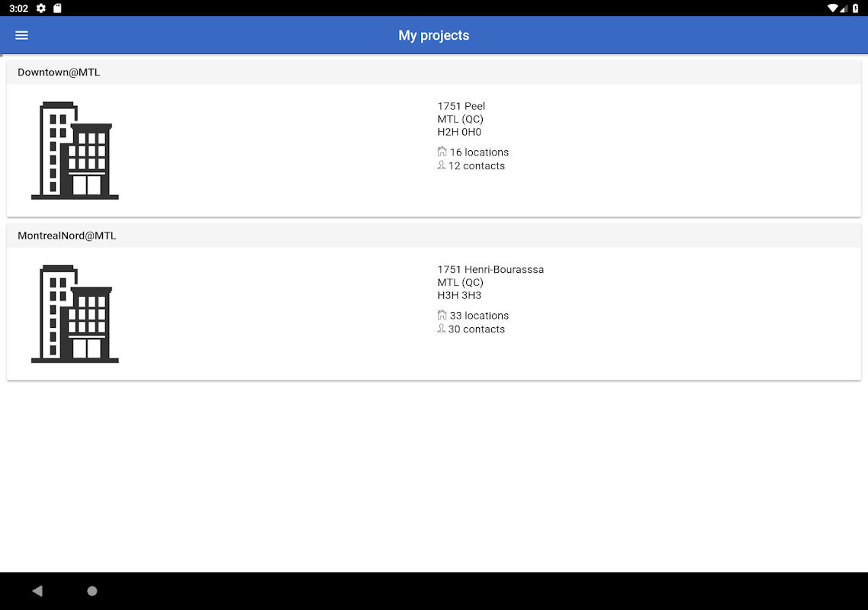Select the MontrealNord@MTL project header
Viewport: 868px width, 610px height.
[434, 236]
